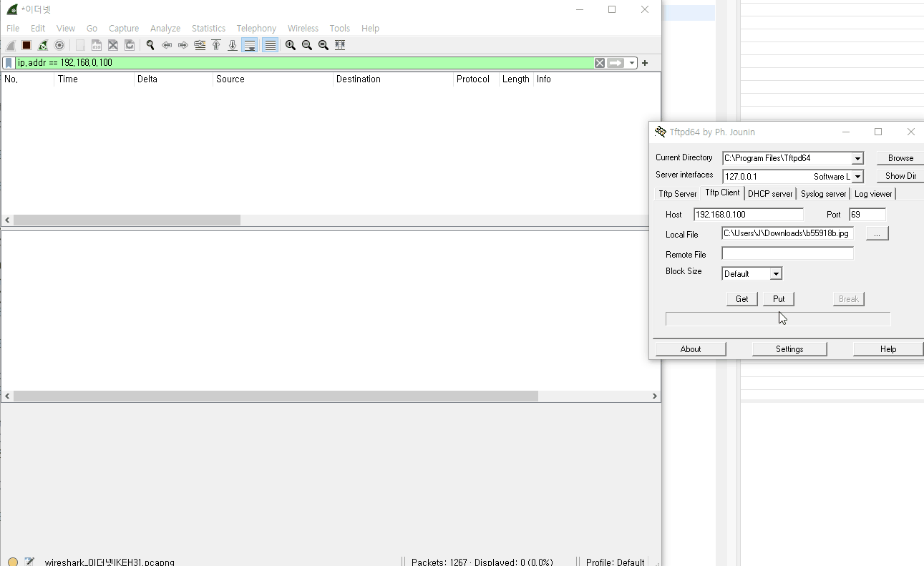The image size is (924, 566).
Task: Click Show Dir button
Action: [900, 176]
